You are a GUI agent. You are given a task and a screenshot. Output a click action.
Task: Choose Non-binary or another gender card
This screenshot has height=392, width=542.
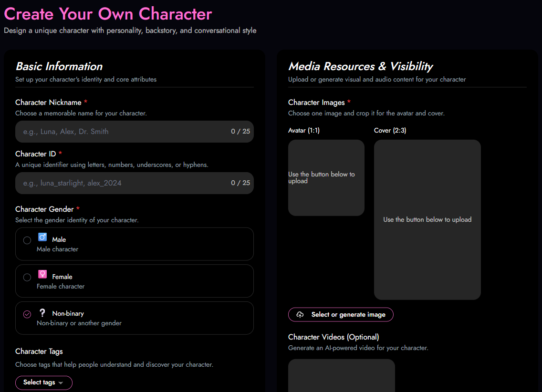click(135, 318)
